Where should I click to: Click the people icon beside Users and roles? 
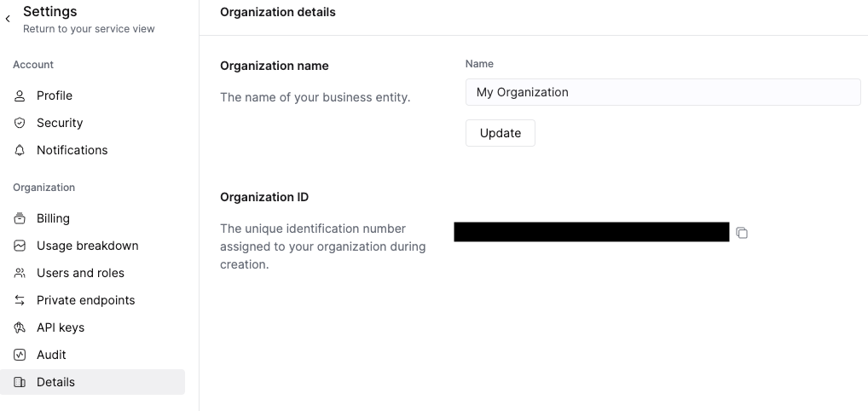[20, 273]
